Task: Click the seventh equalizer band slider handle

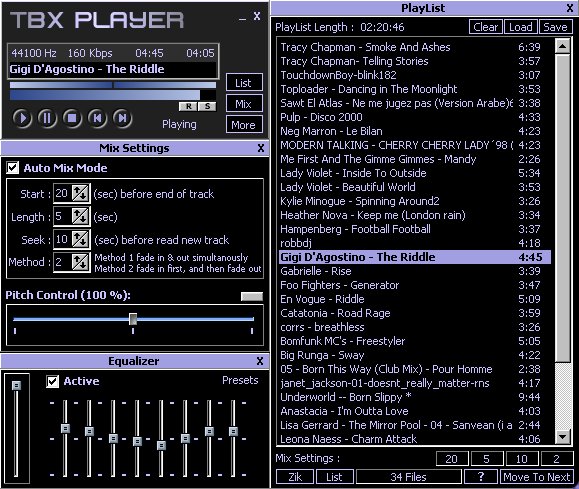Action: 209,431
